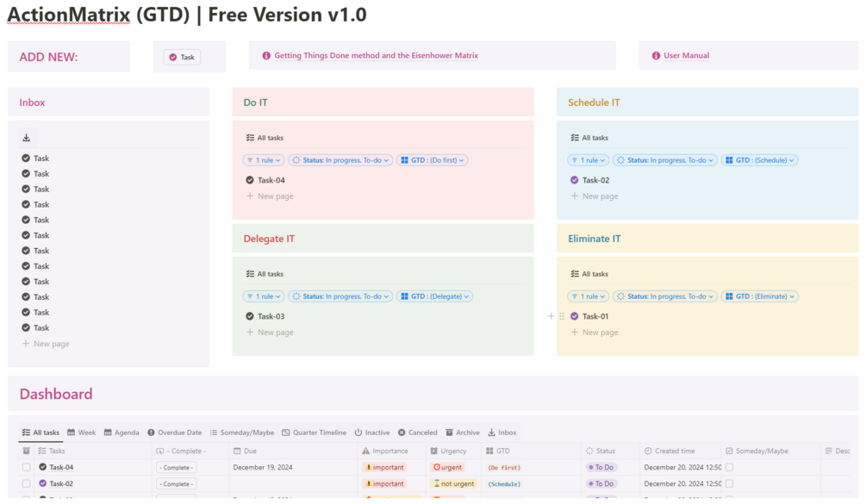Click the Tasks column header icon
The width and height of the screenshot is (866, 504).
tap(42, 451)
